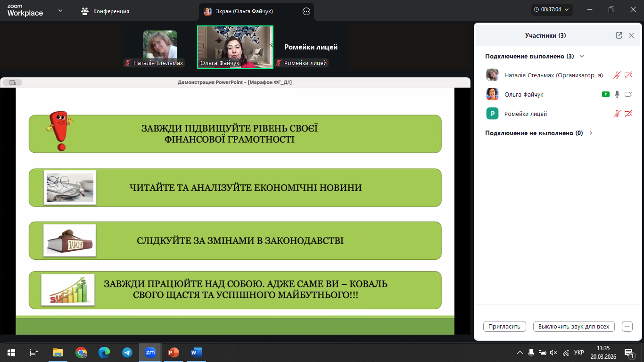Click the success chart image on slide
Viewport: 644px width, 362px height.
[x=68, y=290]
